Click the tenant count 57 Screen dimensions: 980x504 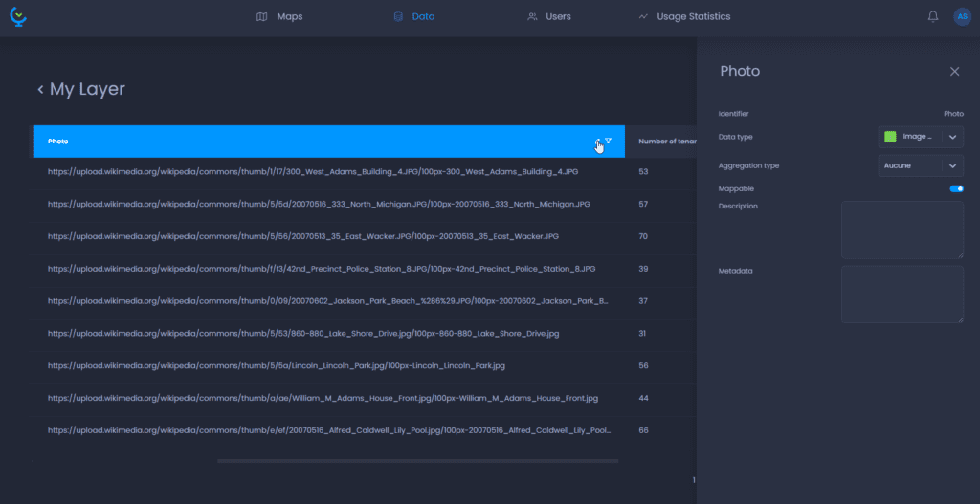643,205
